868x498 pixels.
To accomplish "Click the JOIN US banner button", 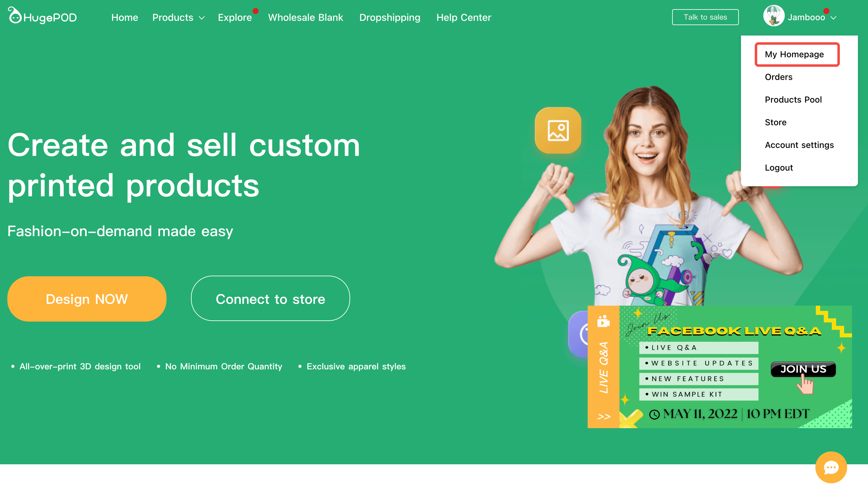I will [x=803, y=369].
